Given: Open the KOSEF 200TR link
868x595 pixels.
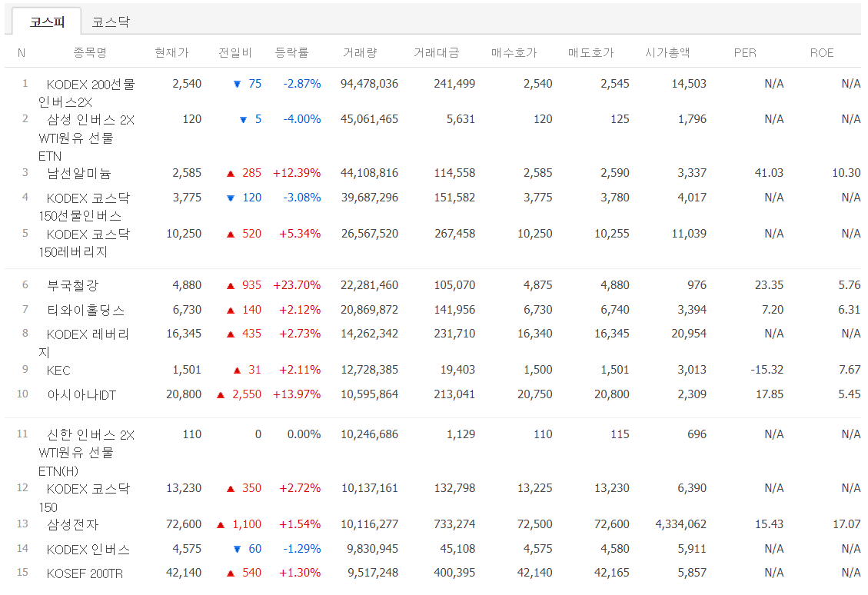Looking at the screenshot, I should (85, 573).
